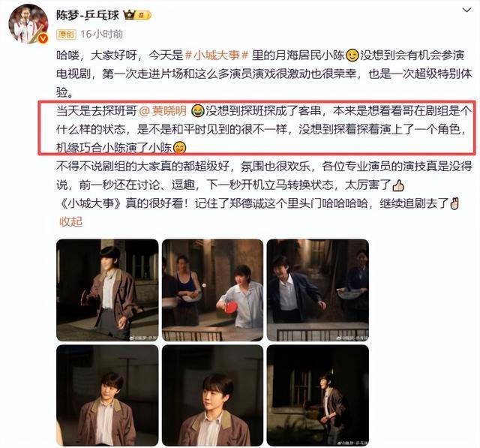
Task: Open first photo of brown jacket player
Action: point(107,290)
